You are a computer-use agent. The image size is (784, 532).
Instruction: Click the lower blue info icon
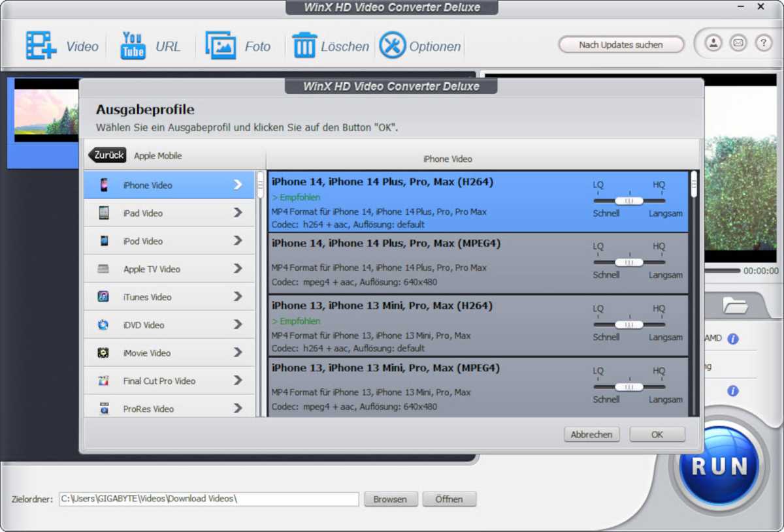[x=733, y=391]
